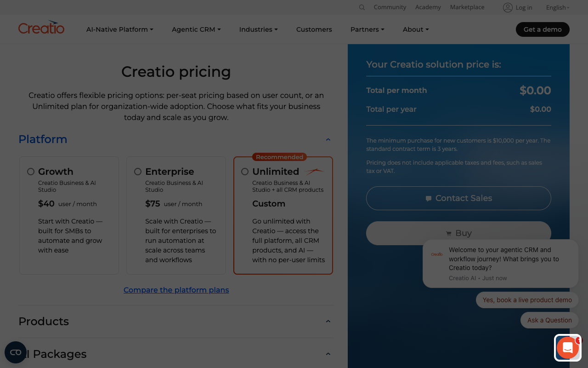Click the Creatio logo
Screen dimensions: 588x368
pyautogui.click(x=41, y=28)
